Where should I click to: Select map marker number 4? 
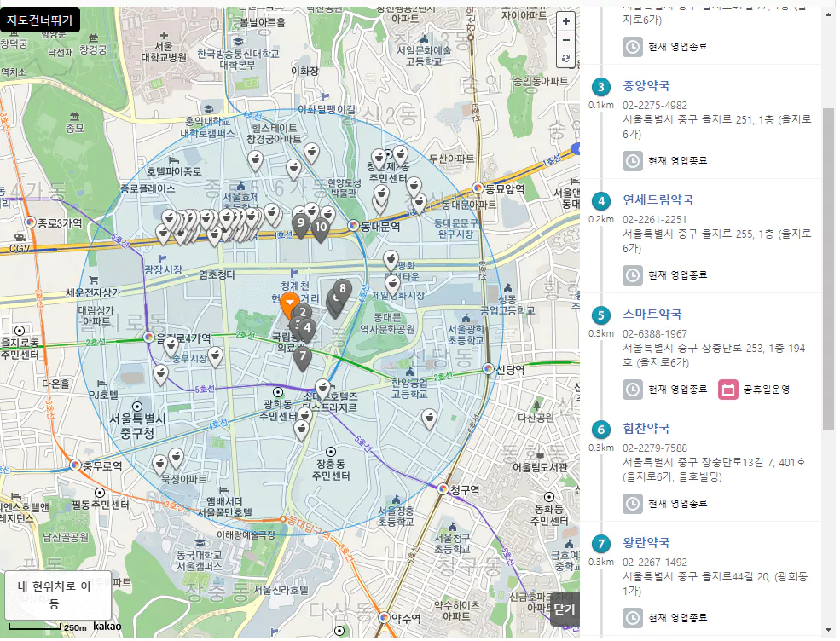point(307,330)
